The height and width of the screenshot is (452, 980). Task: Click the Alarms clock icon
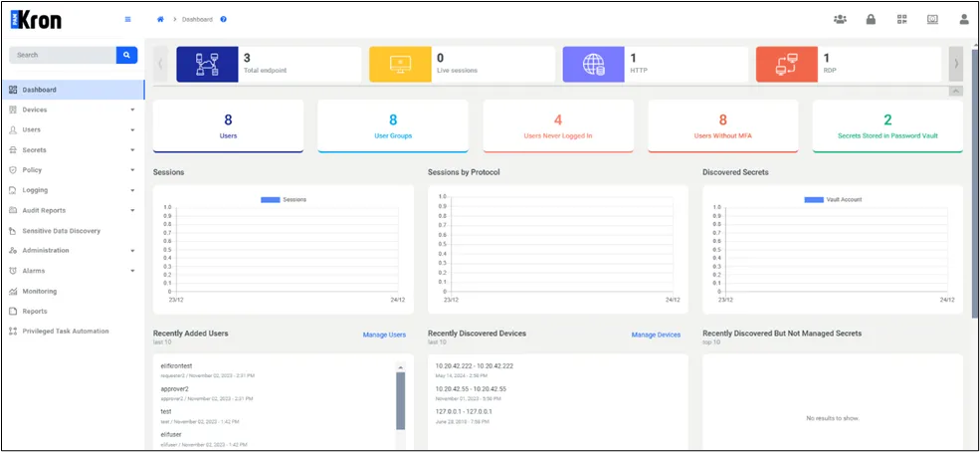(x=13, y=271)
